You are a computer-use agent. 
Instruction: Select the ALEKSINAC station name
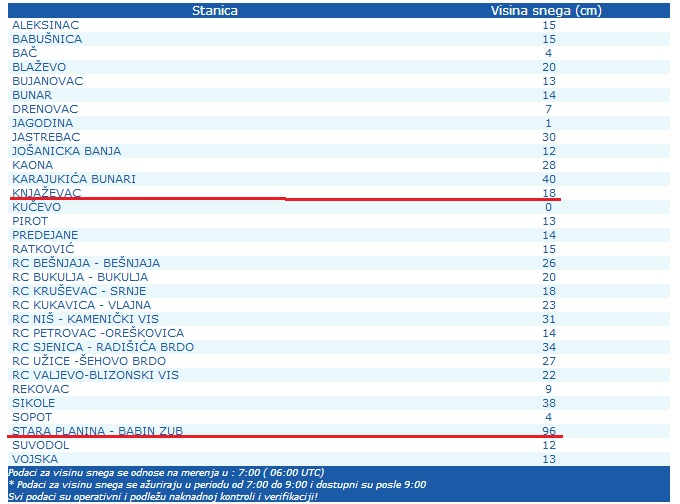click(46, 25)
